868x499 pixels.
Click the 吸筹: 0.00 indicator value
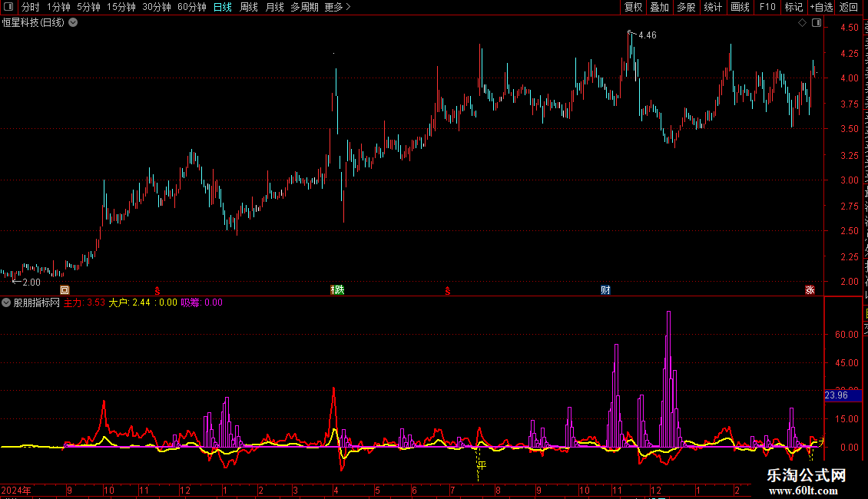(201, 302)
